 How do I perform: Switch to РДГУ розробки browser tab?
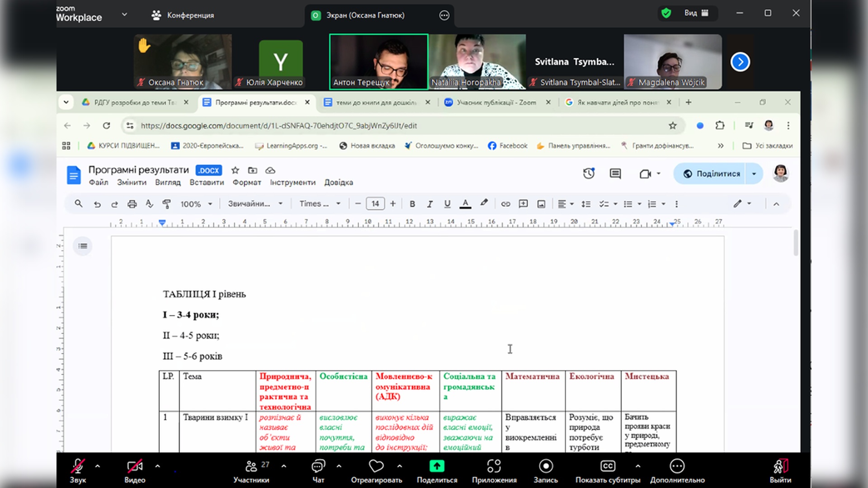pyautogui.click(x=134, y=103)
